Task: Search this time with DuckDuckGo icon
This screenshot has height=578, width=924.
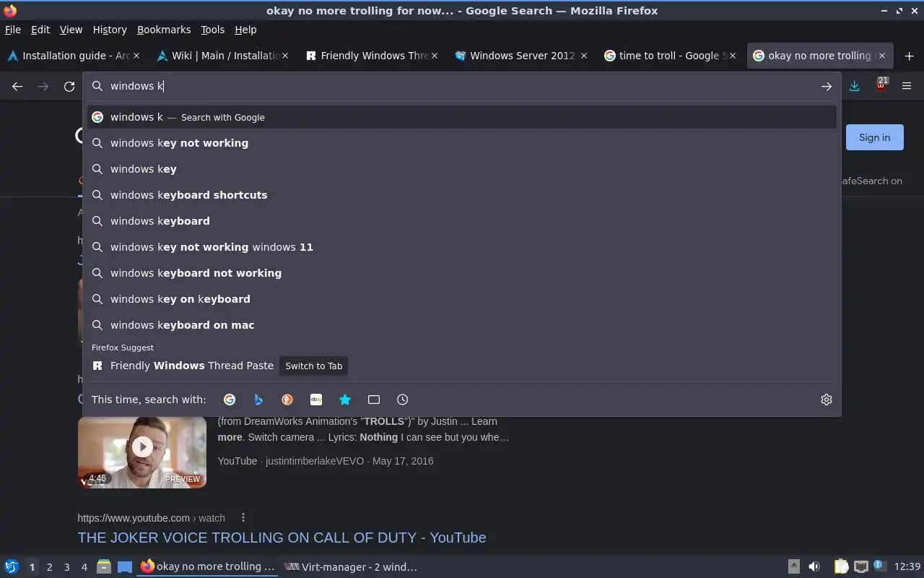Action: [x=287, y=400]
